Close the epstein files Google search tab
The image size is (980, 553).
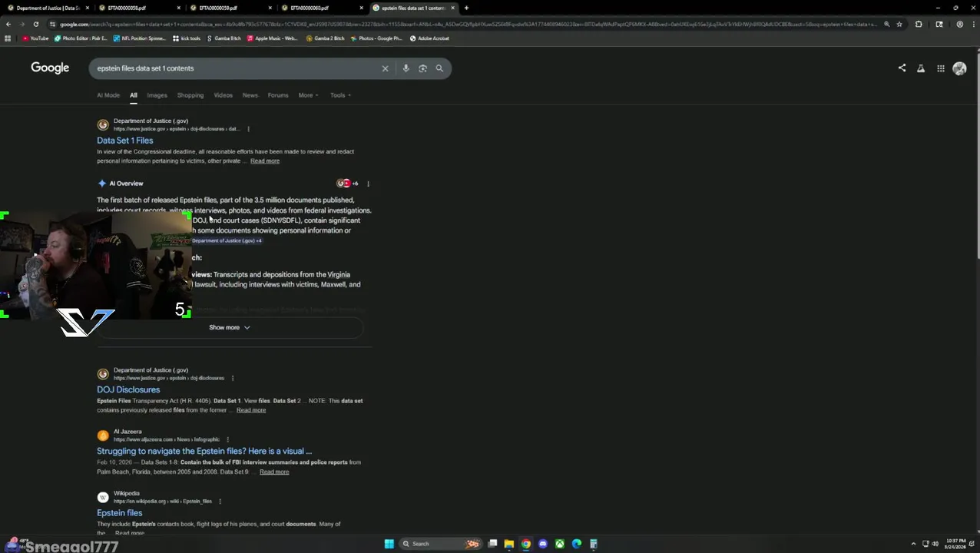[452, 8]
